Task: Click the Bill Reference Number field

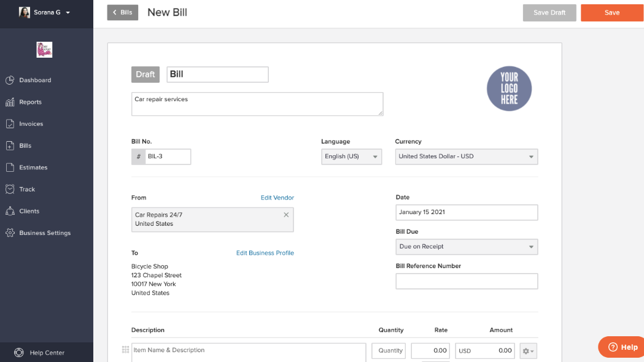Action: pyautogui.click(x=466, y=281)
